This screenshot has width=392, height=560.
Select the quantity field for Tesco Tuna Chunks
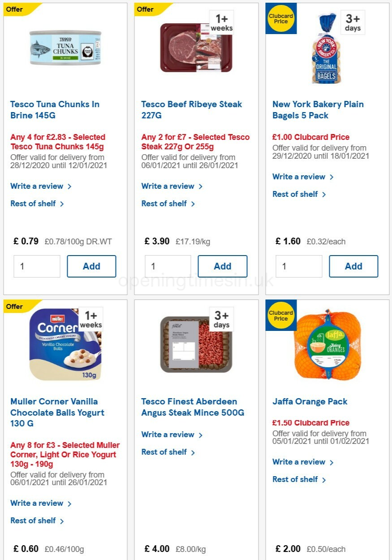click(x=37, y=266)
